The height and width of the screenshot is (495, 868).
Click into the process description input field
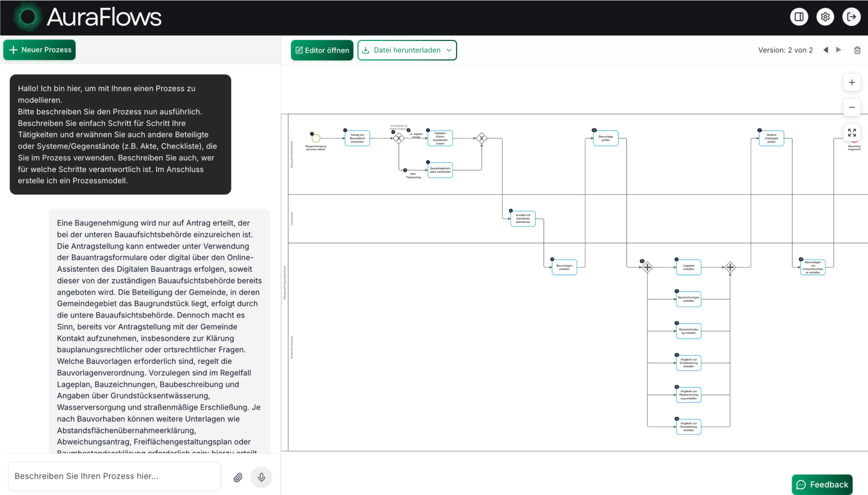[114, 476]
